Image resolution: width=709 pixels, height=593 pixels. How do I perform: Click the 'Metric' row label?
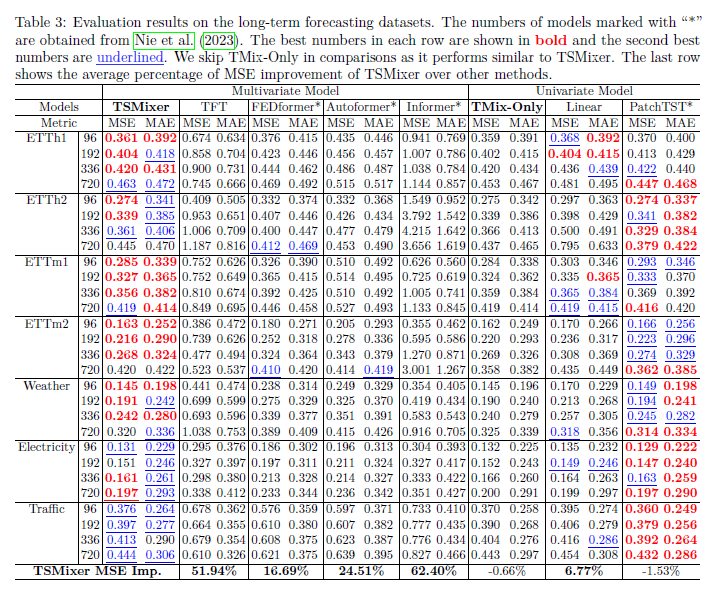click(59, 123)
